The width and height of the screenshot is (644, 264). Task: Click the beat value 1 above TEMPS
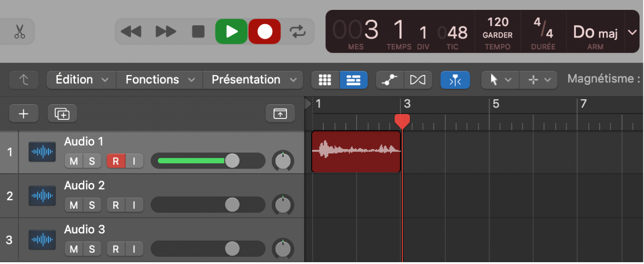(398, 31)
